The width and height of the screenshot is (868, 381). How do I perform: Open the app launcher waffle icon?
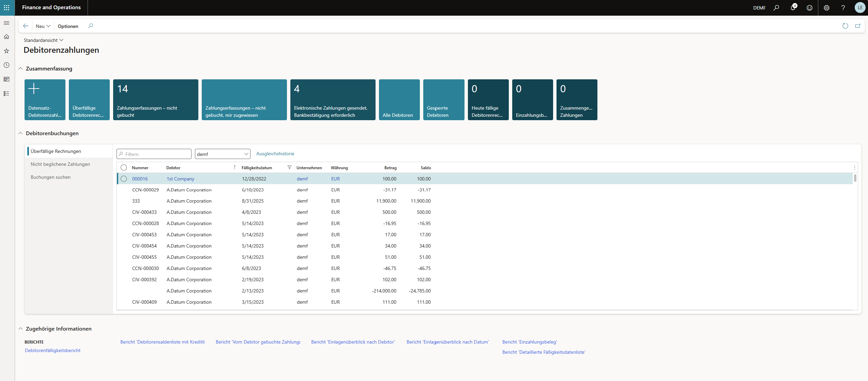[x=6, y=7]
